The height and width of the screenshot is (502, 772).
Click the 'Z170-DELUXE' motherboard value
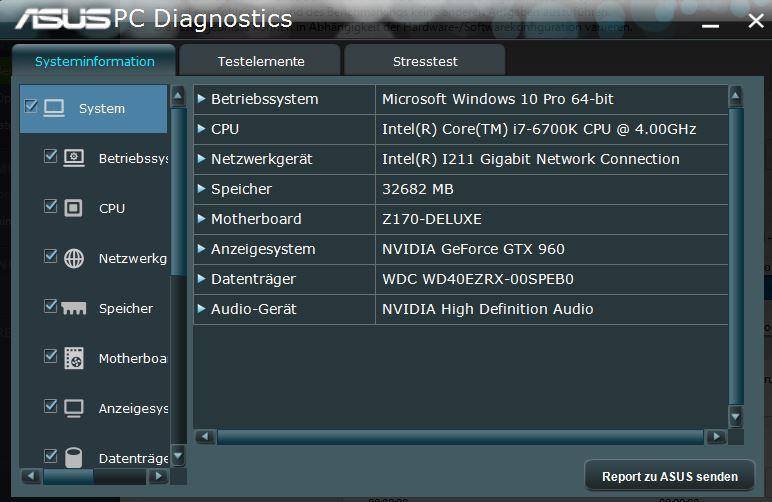click(x=432, y=219)
